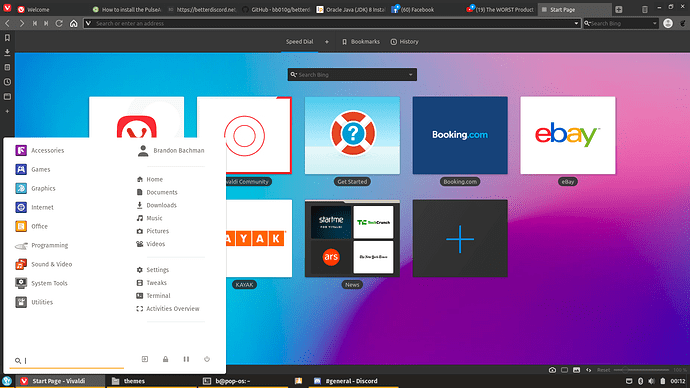
Task: Toggle tab tiling in the status bar
Action: (565, 370)
